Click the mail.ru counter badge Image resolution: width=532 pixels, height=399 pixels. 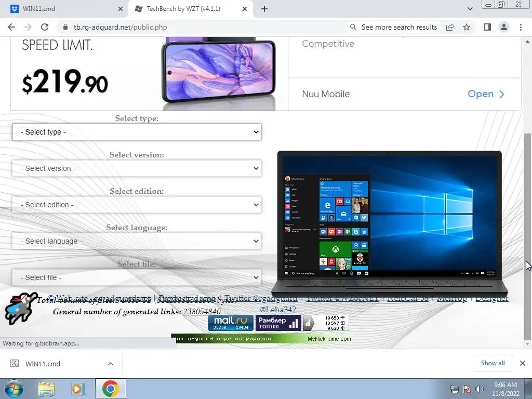click(230, 323)
